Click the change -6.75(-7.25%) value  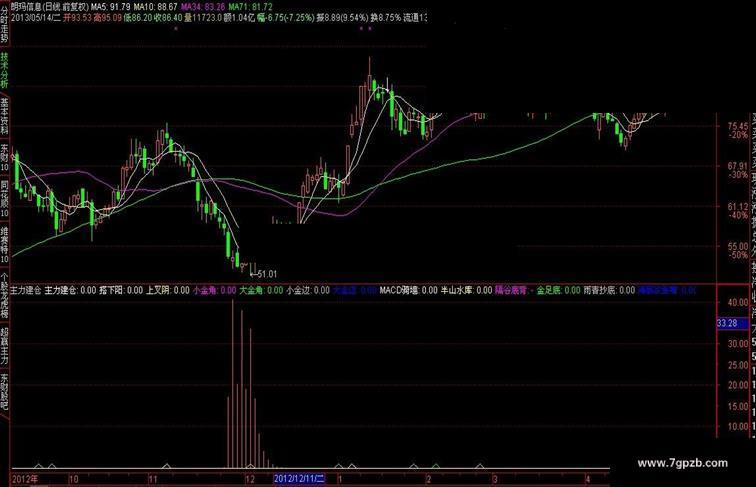click(290, 18)
